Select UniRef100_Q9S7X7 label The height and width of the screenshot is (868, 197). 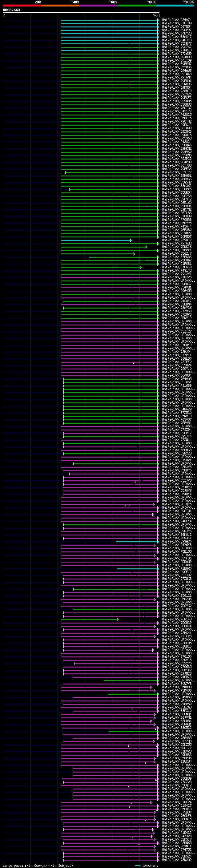coord(176,47)
